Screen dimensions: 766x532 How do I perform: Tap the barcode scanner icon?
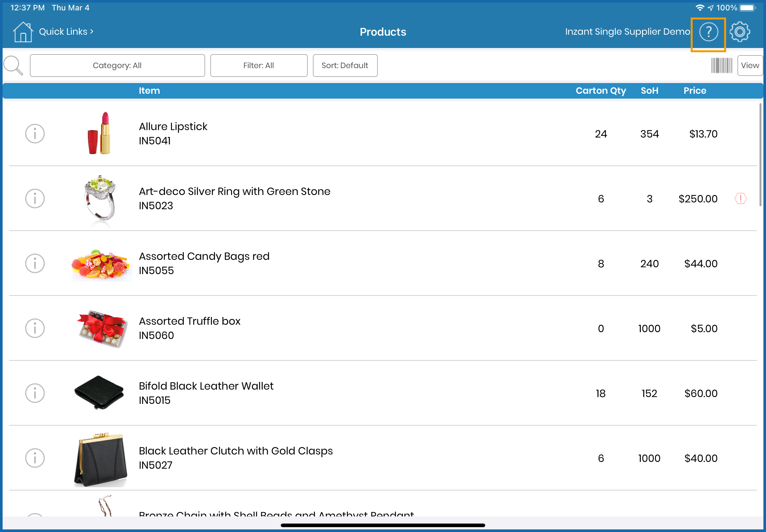click(721, 65)
